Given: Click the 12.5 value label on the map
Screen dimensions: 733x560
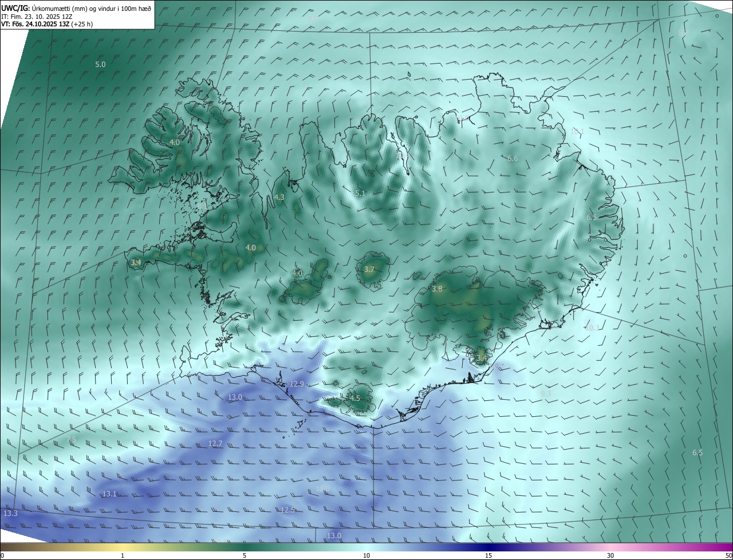Looking at the screenshot, I should pos(287,510).
